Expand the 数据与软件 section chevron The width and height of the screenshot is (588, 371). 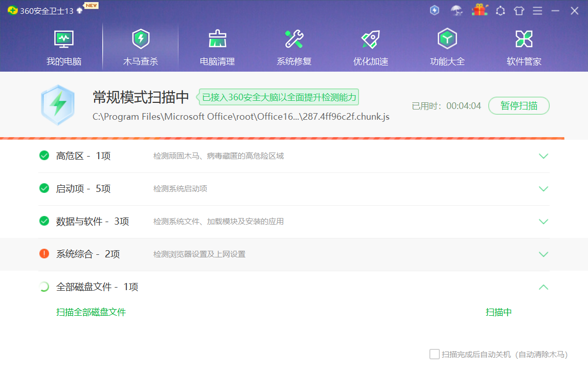[x=544, y=222]
